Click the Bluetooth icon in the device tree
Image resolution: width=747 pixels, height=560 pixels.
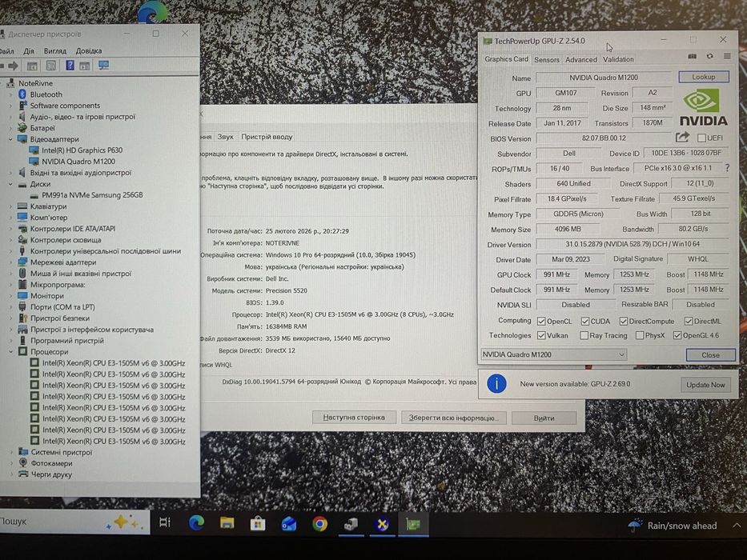click(x=22, y=94)
